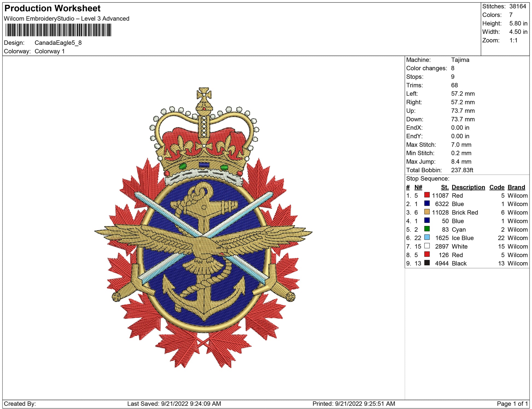Click the Brand column header
The height and width of the screenshot is (409, 532).
(x=516, y=187)
